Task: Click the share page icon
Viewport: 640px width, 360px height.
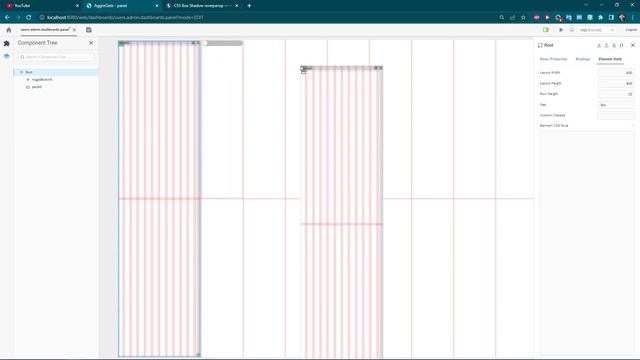Action: (x=513, y=18)
